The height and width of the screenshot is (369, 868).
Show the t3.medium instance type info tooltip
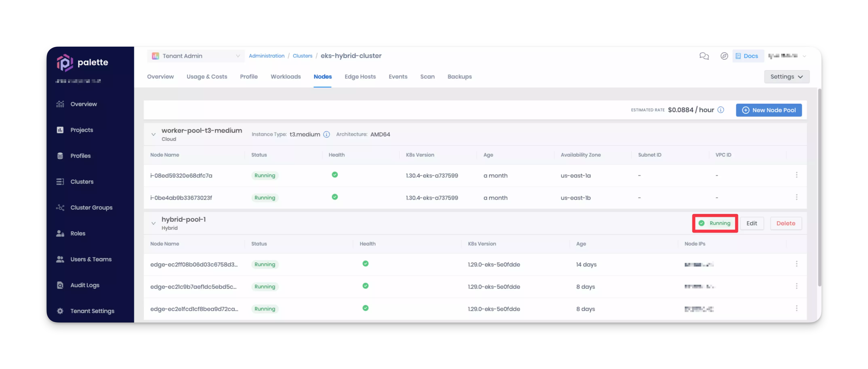pos(326,134)
